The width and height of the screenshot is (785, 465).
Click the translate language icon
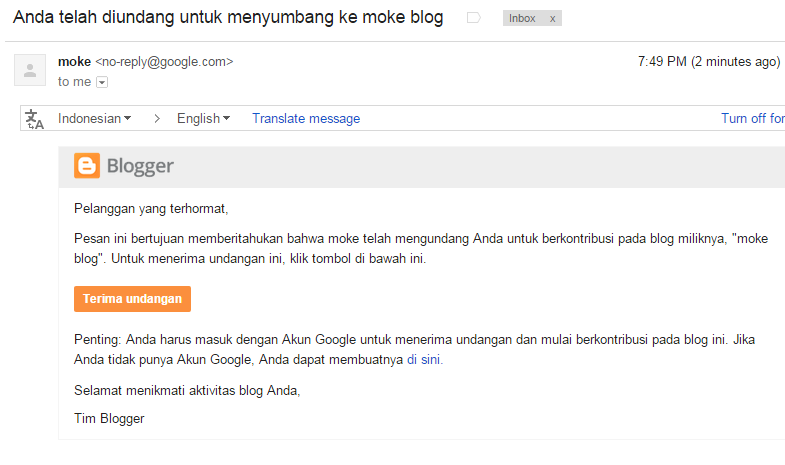[34, 119]
